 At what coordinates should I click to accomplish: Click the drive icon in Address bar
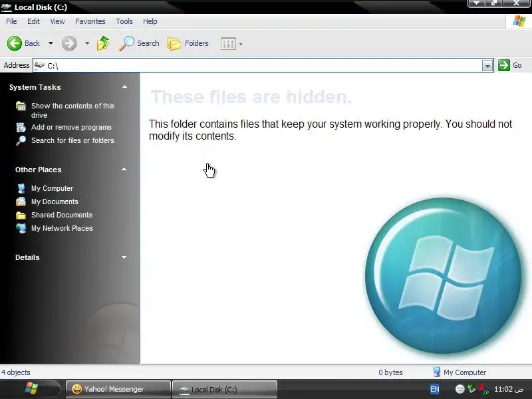pyautogui.click(x=40, y=65)
